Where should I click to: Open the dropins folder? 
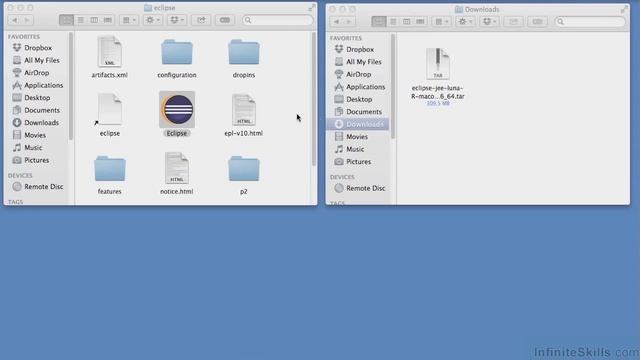click(x=244, y=52)
